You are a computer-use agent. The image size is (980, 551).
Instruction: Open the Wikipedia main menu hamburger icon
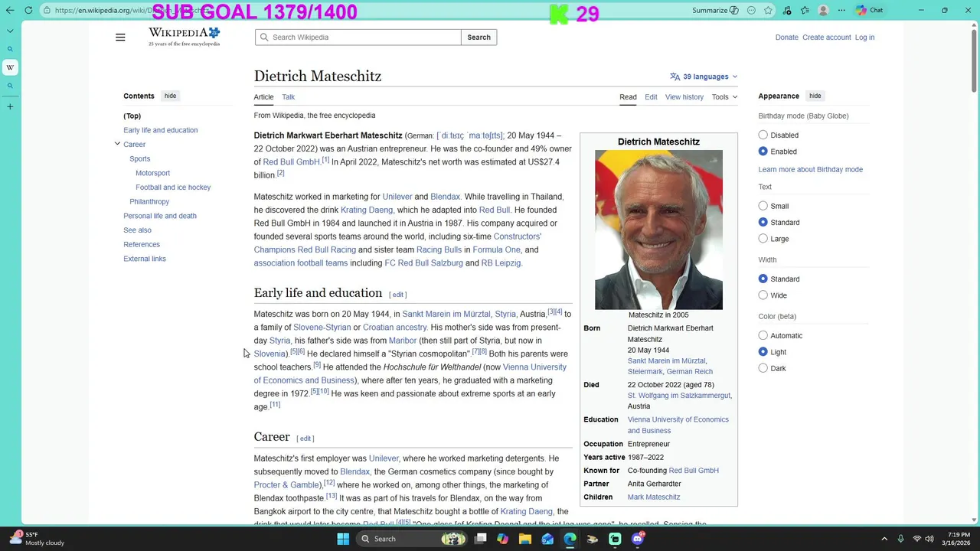point(120,37)
